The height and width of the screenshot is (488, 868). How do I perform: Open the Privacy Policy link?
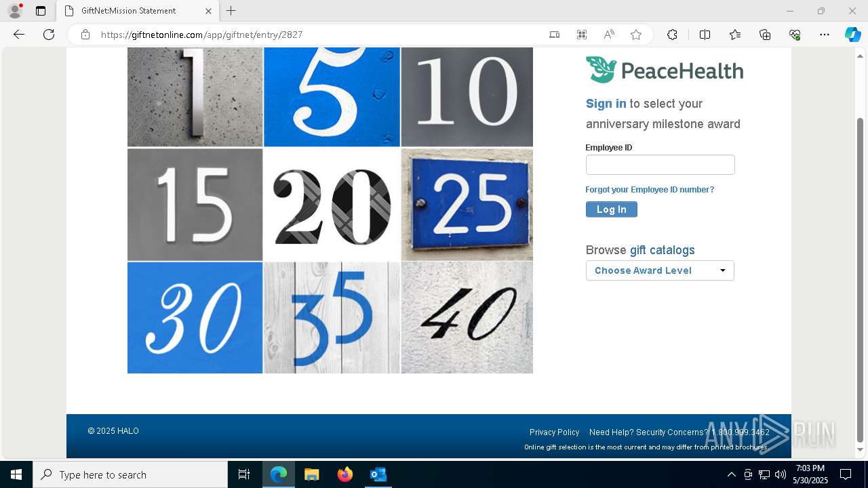tap(555, 432)
